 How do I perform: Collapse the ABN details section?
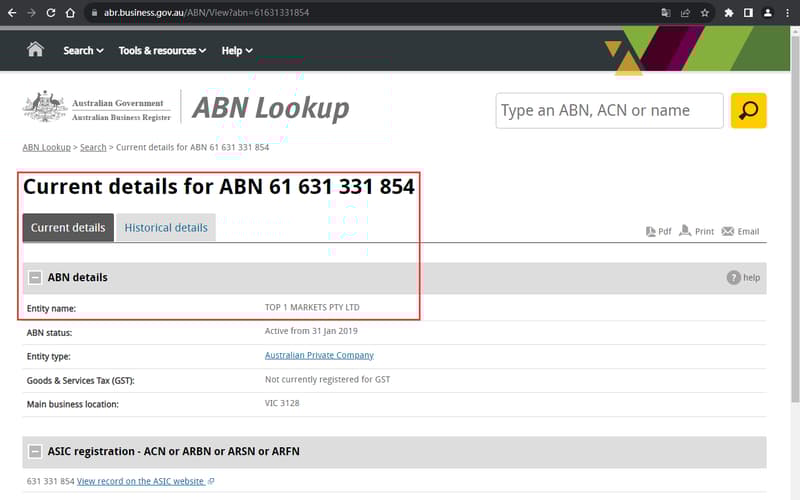point(35,278)
